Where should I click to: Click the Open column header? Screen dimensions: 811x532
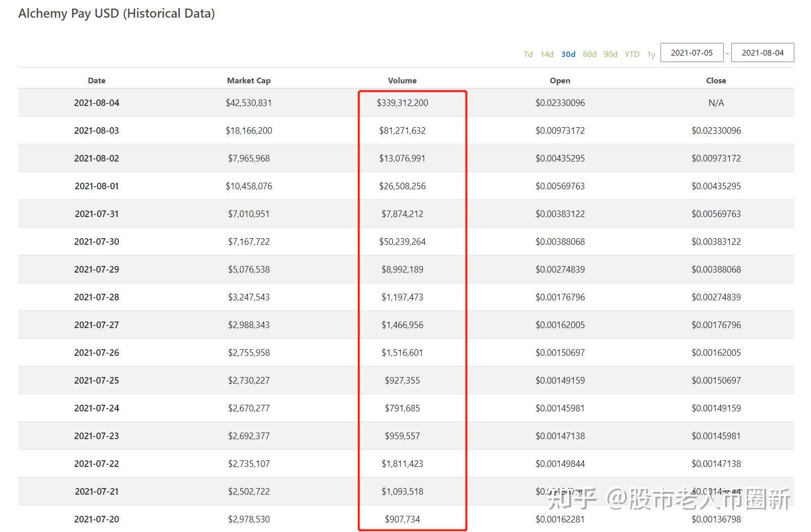[560, 80]
